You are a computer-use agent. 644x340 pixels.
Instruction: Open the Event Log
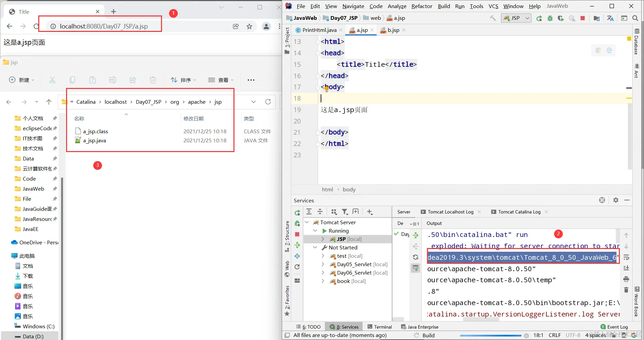(614, 327)
